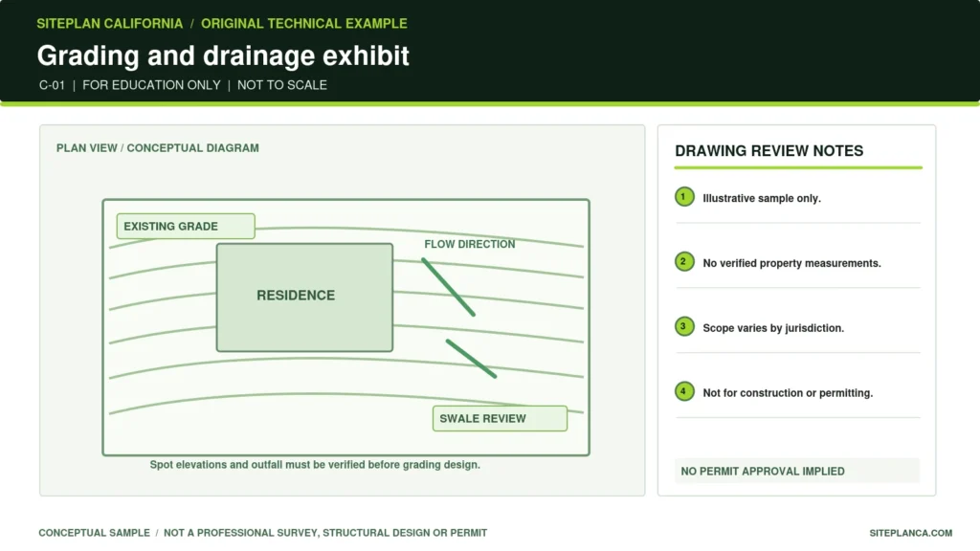Screen dimensions: 980x551
Task: Click the NO PERMIT APPROVAL IMPLIED banner
Action: point(797,471)
